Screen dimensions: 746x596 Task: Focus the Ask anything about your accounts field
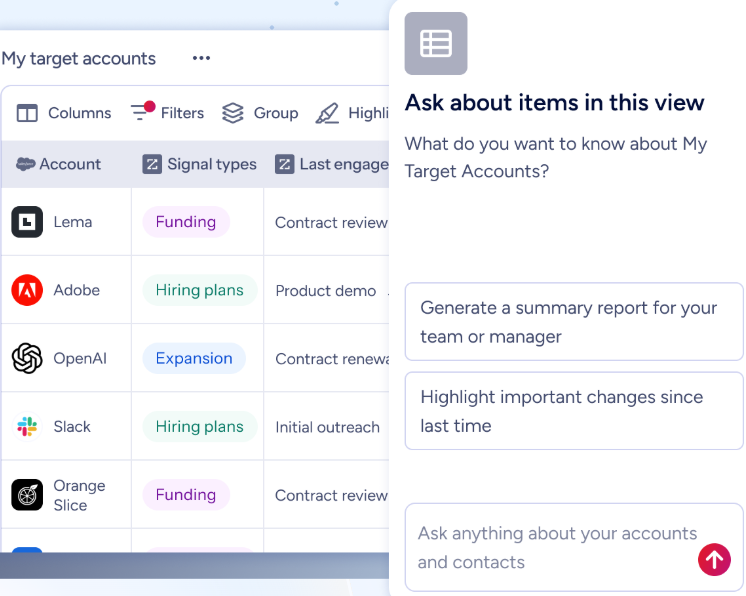[x=574, y=547]
